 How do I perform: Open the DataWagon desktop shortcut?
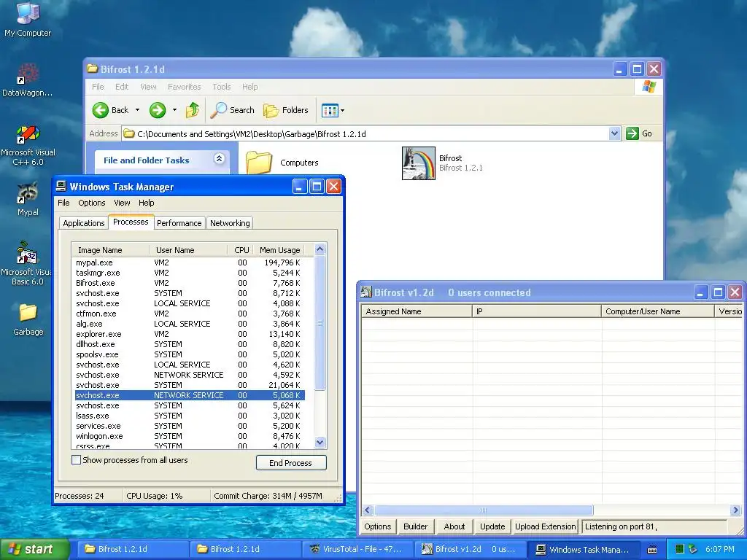click(28, 79)
